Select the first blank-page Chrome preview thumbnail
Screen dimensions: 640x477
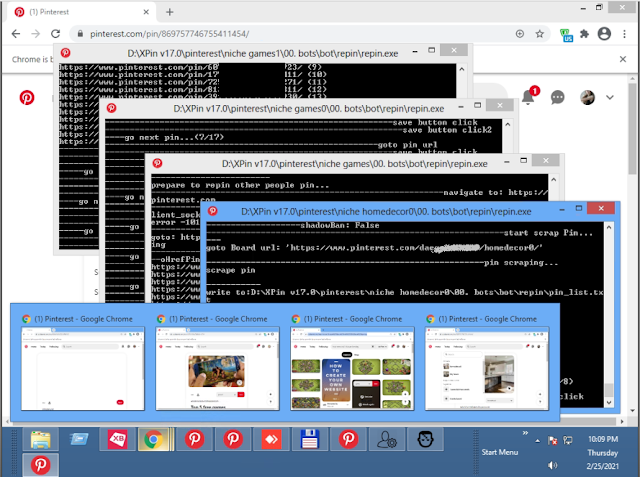(x=82, y=368)
